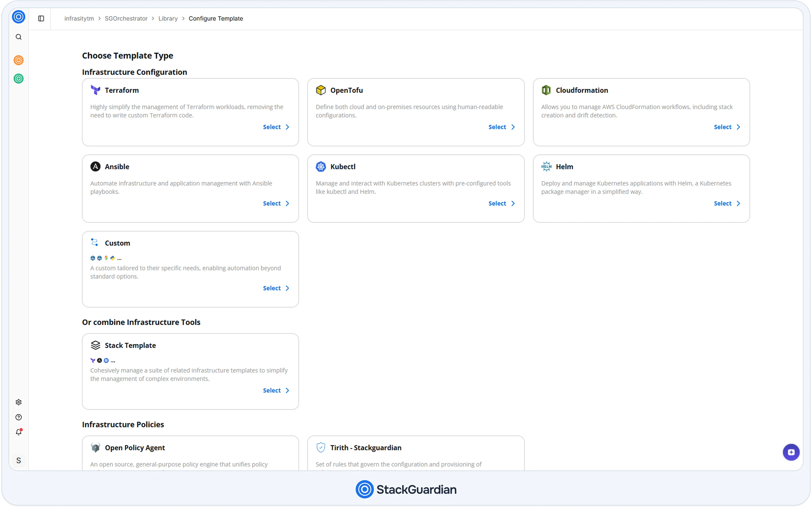Click the Open Policy Agent icon
Viewport: 812px width, 508px height.
pos(95,448)
